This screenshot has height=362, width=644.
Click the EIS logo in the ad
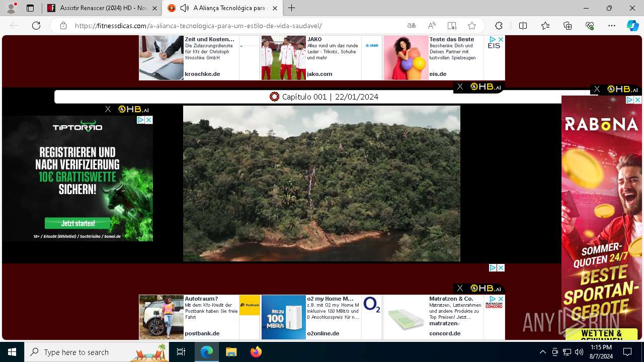(x=494, y=45)
